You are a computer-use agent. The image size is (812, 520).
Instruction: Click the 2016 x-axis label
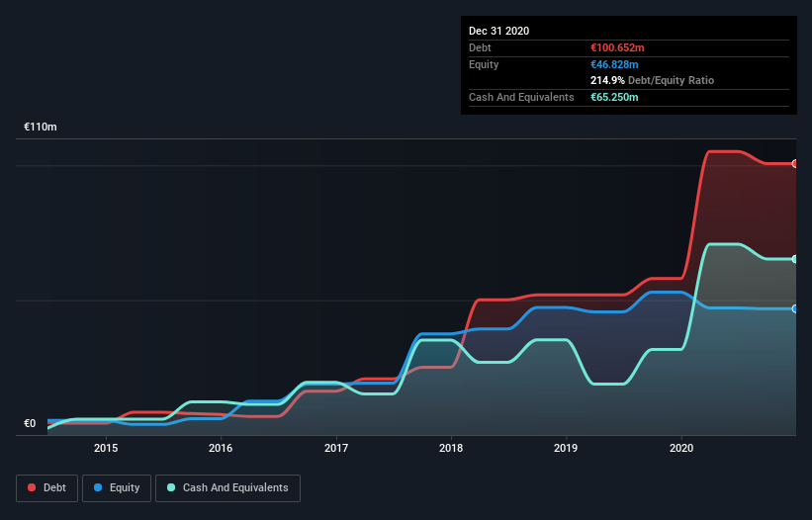221,448
